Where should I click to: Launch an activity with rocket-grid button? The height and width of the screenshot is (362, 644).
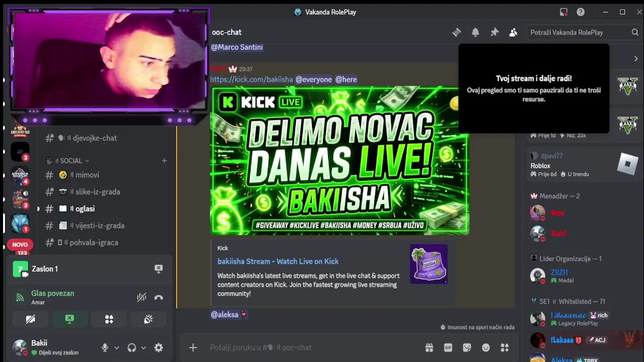click(109, 319)
